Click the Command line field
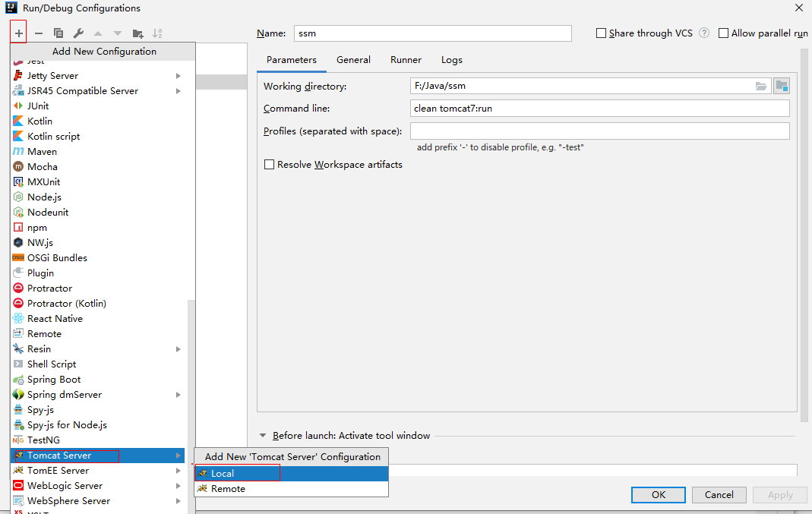This screenshot has height=514, width=812. click(599, 108)
